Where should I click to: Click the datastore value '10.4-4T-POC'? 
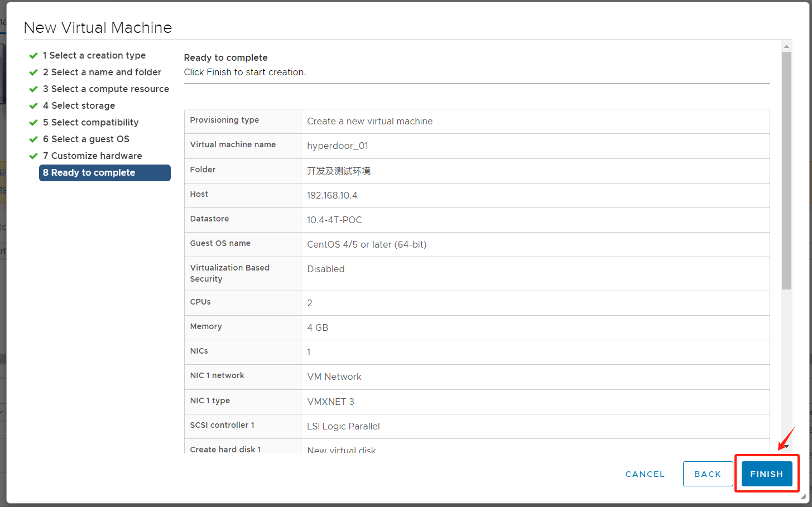tap(334, 220)
